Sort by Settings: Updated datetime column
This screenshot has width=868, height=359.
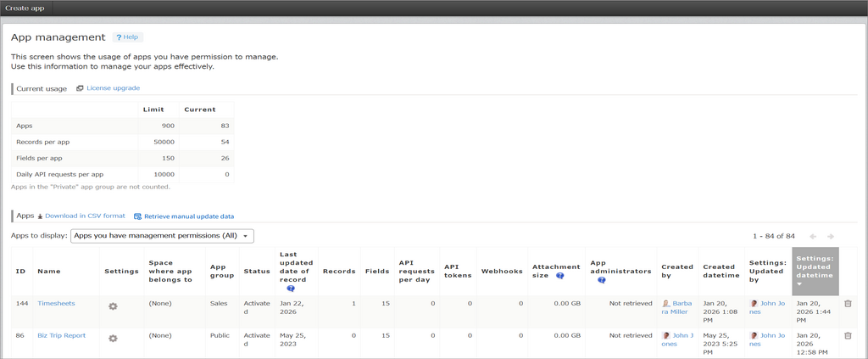pos(815,272)
